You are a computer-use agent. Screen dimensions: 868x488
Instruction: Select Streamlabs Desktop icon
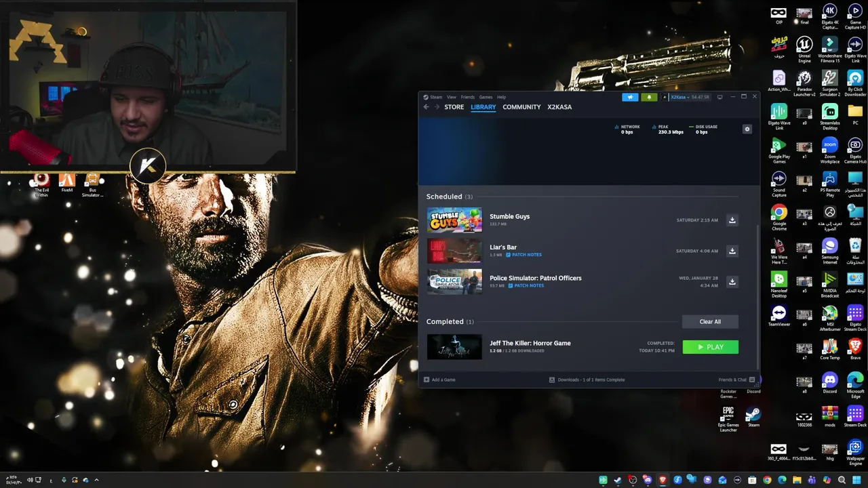tap(829, 117)
